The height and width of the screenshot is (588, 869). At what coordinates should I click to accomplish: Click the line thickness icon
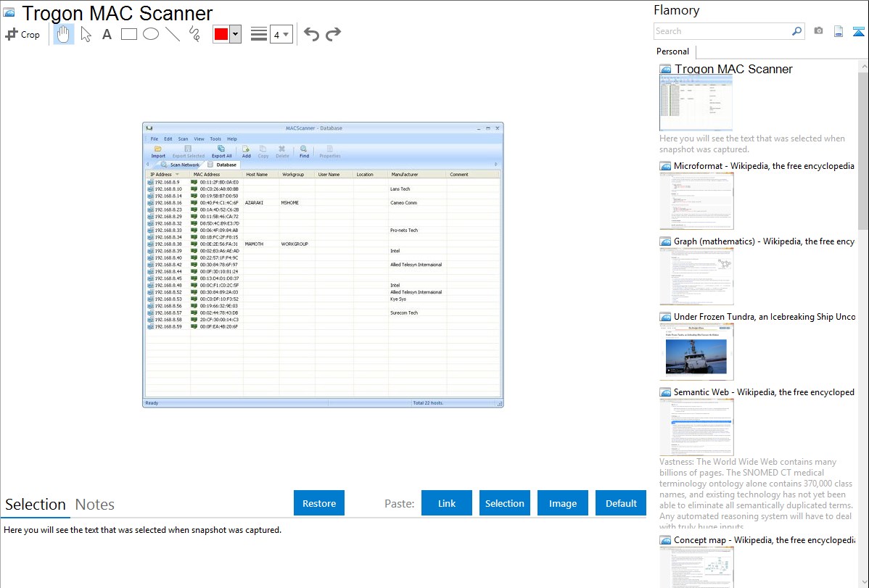259,34
